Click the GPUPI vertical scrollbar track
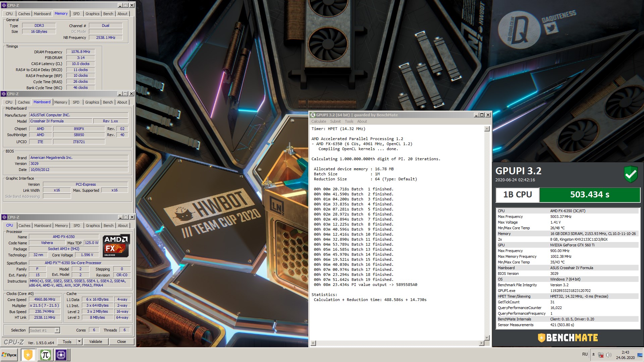644x362 pixels. click(487, 233)
